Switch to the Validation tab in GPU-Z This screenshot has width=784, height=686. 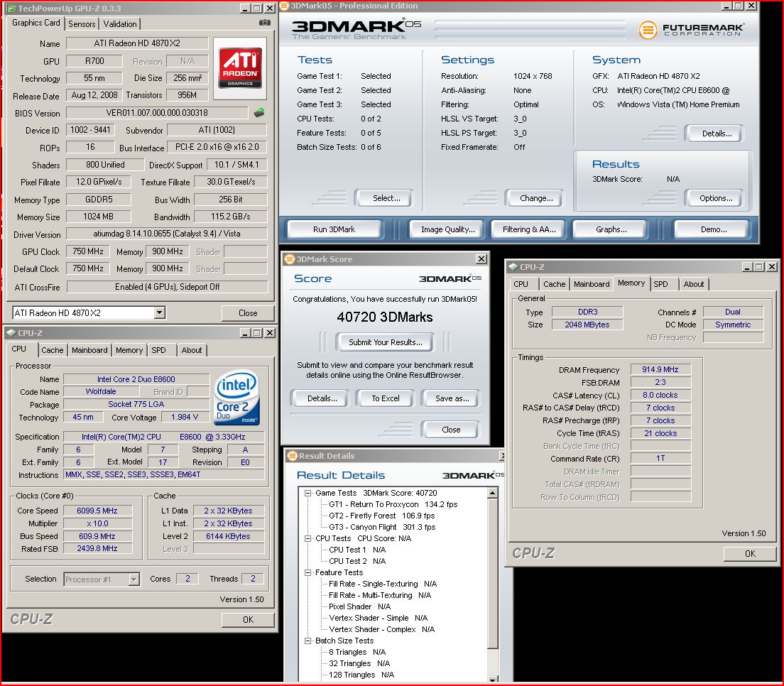[120, 24]
